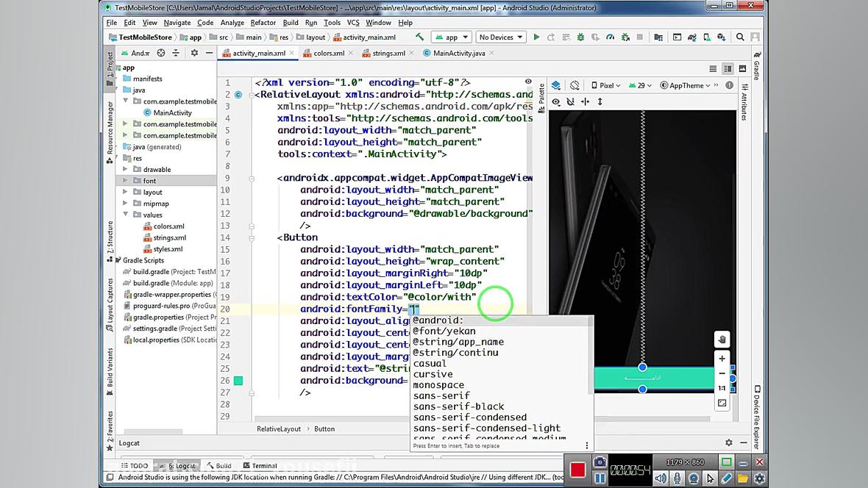Run the app with the green play button
This screenshot has width=868, height=488.
[536, 37]
